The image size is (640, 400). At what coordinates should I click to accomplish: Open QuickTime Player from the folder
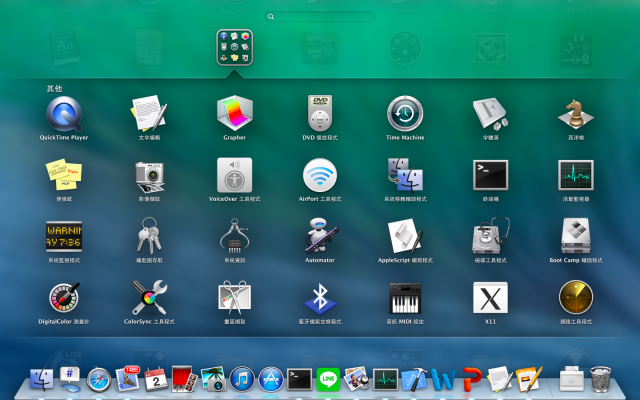click(x=64, y=113)
